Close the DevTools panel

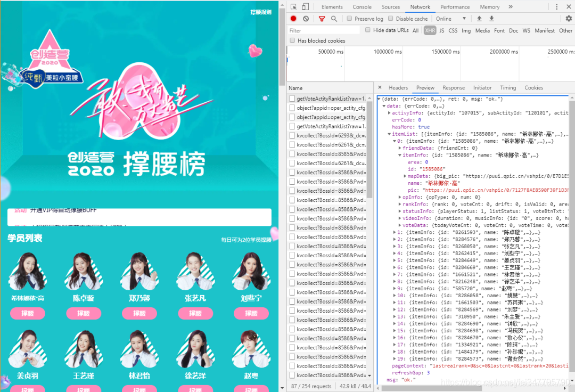click(x=569, y=6)
